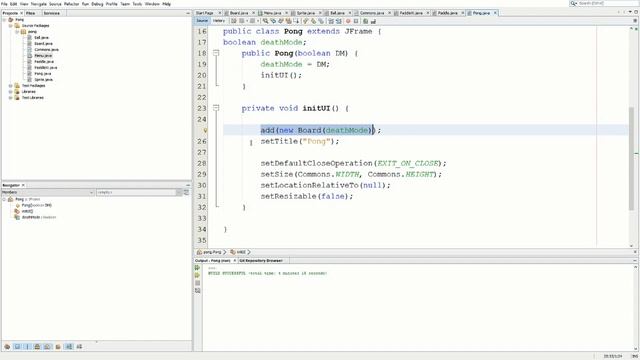
Task: Switch to the Commons.java editor tab
Action: (x=372, y=13)
